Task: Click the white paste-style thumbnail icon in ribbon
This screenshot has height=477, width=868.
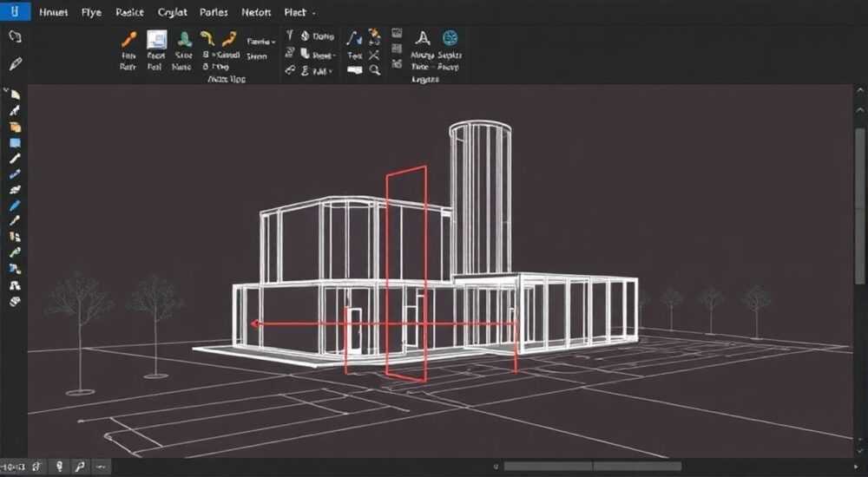Action: pos(156,40)
